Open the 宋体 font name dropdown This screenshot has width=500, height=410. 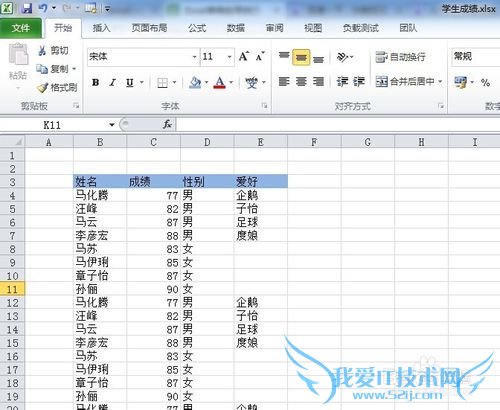(x=194, y=57)
